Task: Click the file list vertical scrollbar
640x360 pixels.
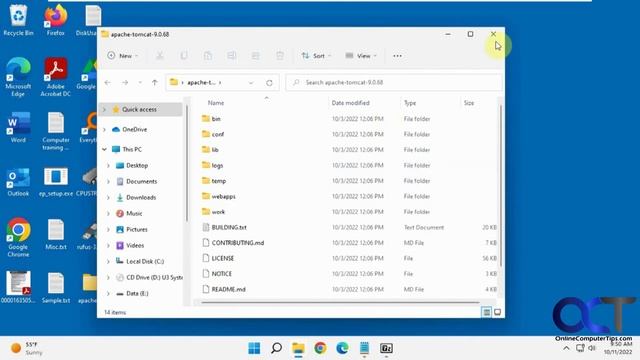Action: (500, 186)
